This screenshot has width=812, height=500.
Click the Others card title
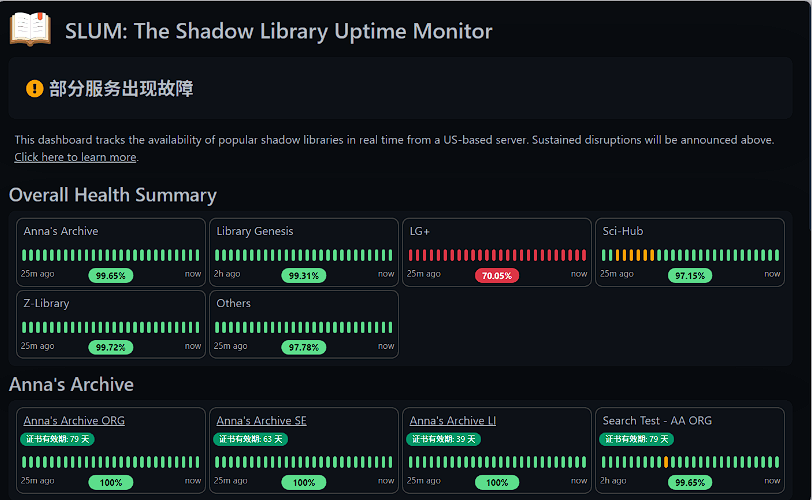234,303
